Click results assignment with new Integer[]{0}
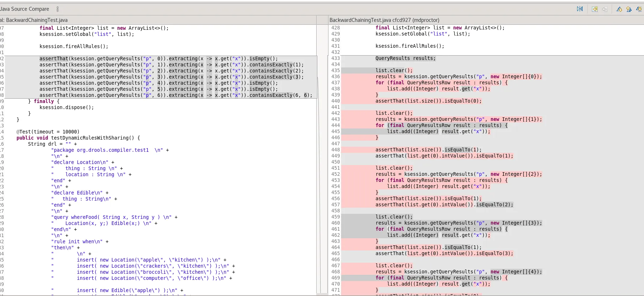Viewport: 644px width, 296px height. point(459,76)
